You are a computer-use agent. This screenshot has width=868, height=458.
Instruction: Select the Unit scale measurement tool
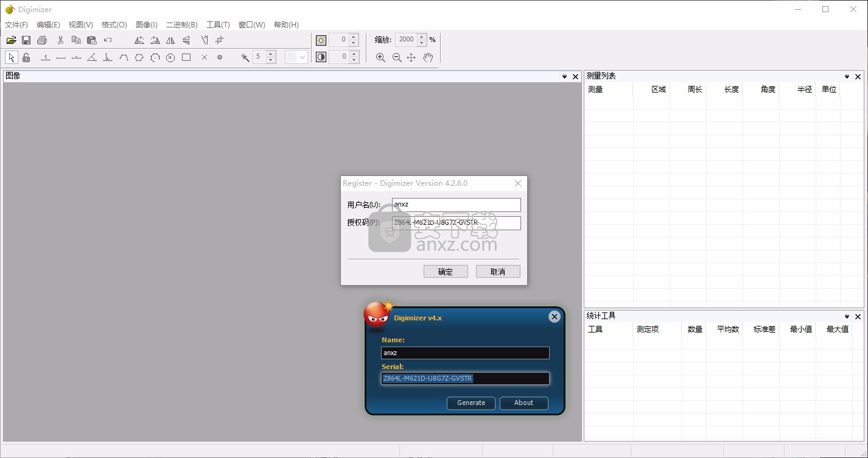coord(45,57)
